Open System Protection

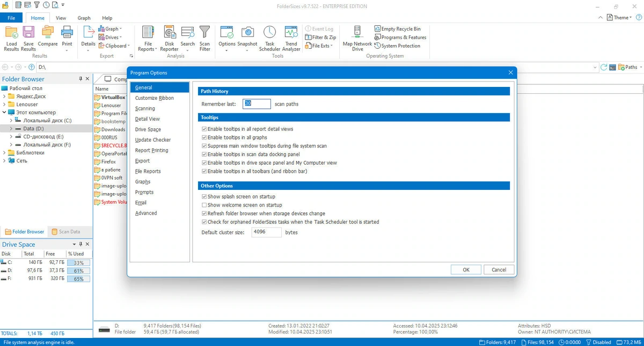point(397,46)
